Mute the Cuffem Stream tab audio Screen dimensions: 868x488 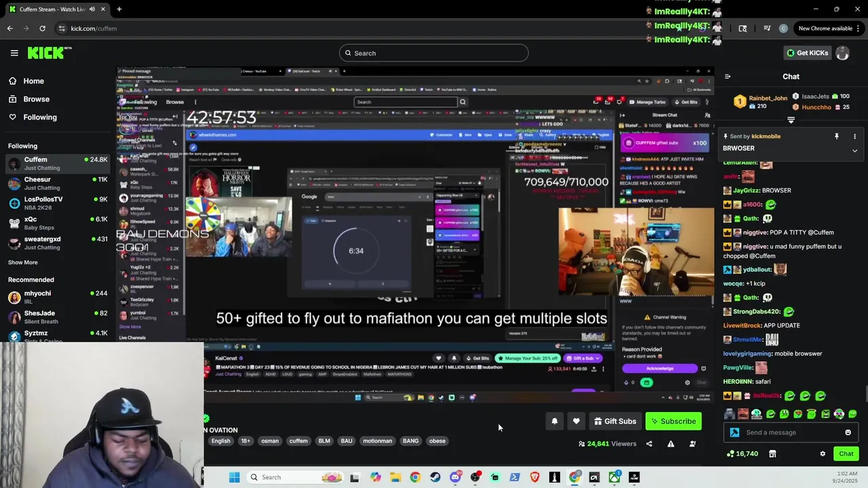[92, 9]
